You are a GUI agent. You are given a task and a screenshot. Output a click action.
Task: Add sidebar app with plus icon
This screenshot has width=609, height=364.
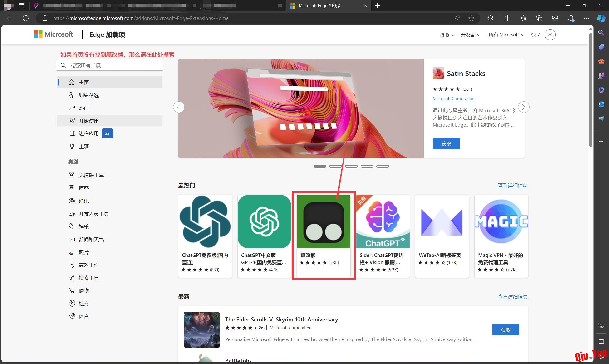pyautogui.click(x=601, y=142)
